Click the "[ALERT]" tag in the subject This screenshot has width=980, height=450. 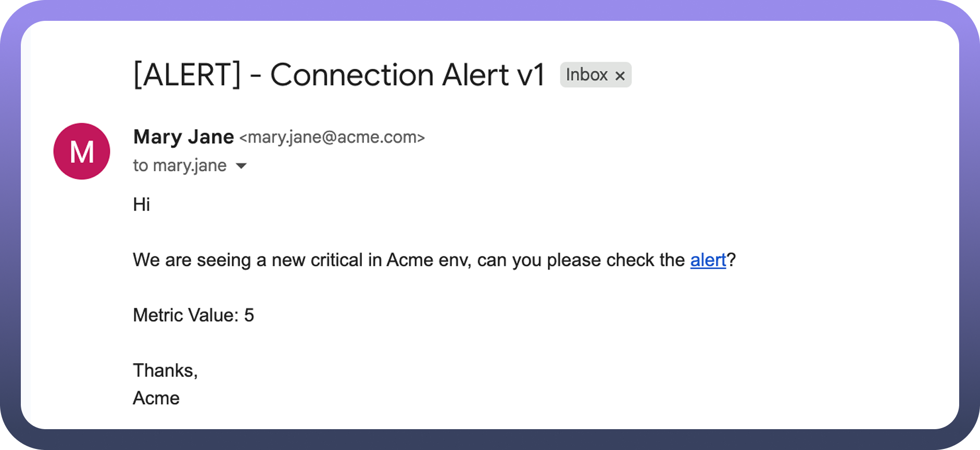(x=187, y=74)
